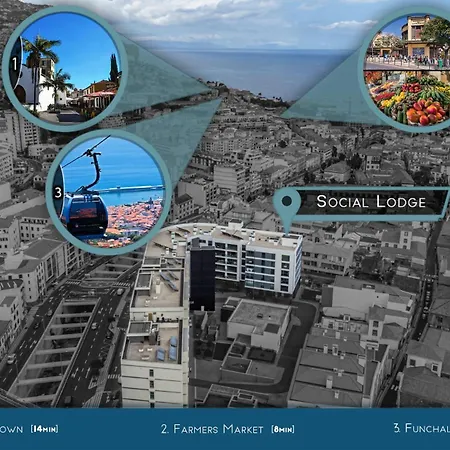Viewport: 450px width, 450px height.
Task: Click the 14min walking time label
Action: point(45,429)
